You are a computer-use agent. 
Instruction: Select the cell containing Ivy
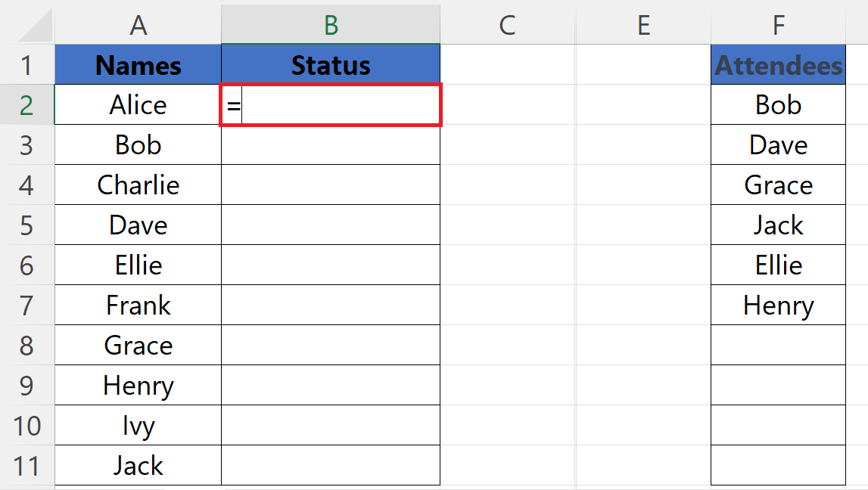(137, 425)
